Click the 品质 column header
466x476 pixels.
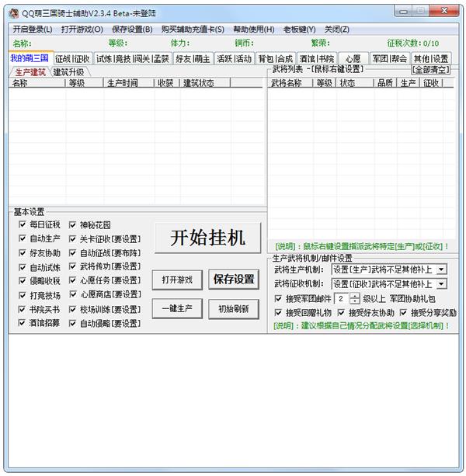[385, 83]
